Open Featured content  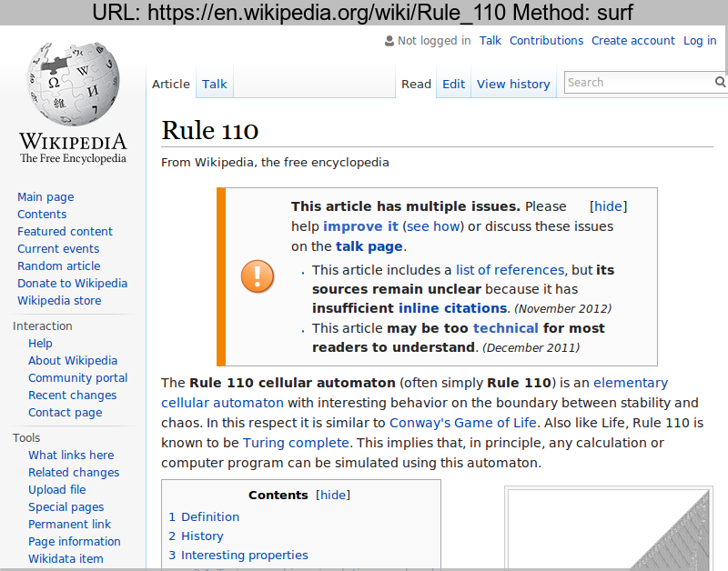point(65,232)
